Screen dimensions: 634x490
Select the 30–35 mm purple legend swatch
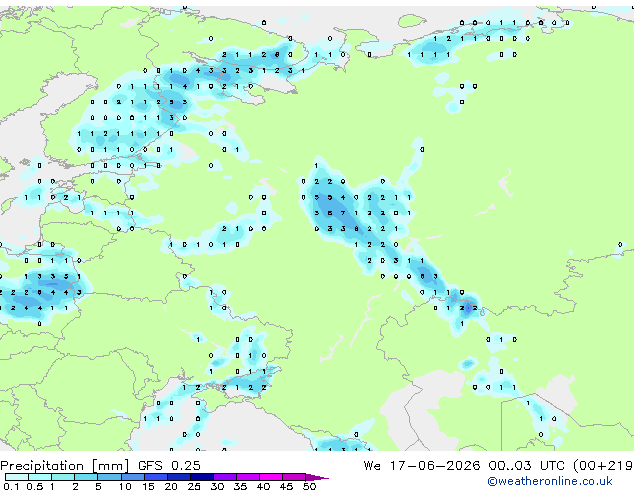pos(224,477)
